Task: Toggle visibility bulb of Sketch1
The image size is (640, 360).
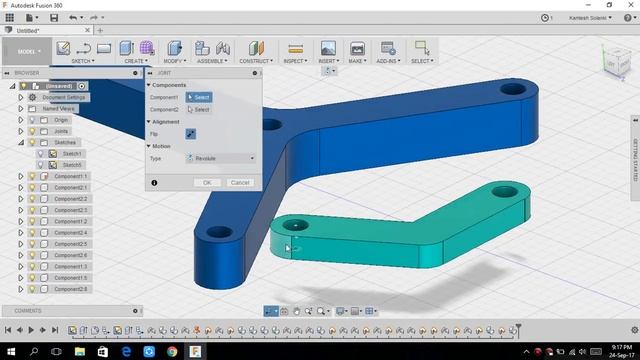Action: point(40,153)
